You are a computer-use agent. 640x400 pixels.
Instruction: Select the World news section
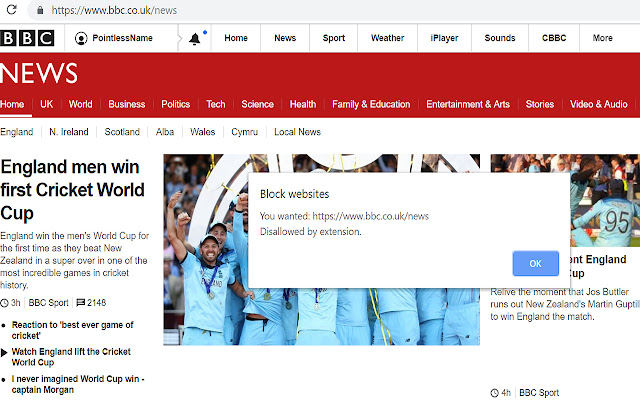point(80,104)
